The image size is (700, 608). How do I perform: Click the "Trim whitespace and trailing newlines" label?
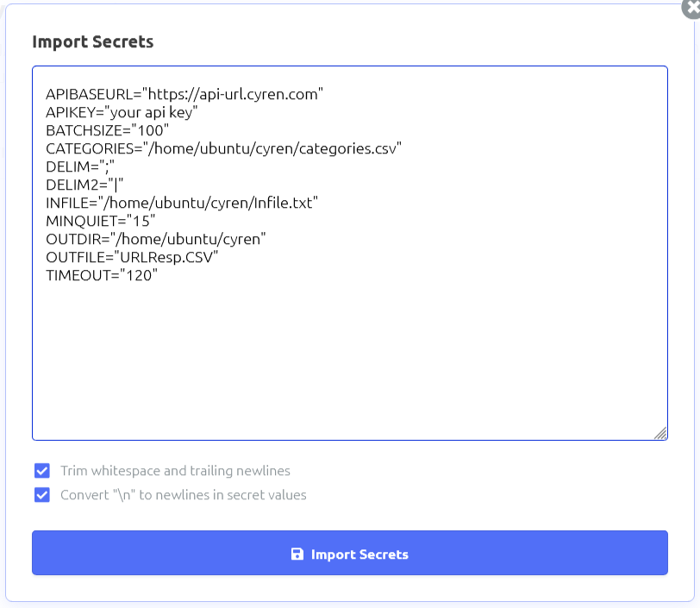pos(175,471)
